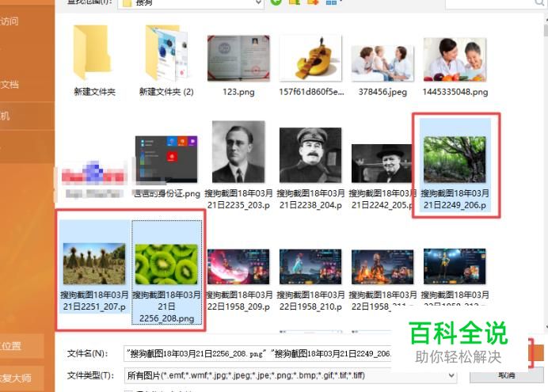Click the 文件名(N) filename input field

[257, 353]
